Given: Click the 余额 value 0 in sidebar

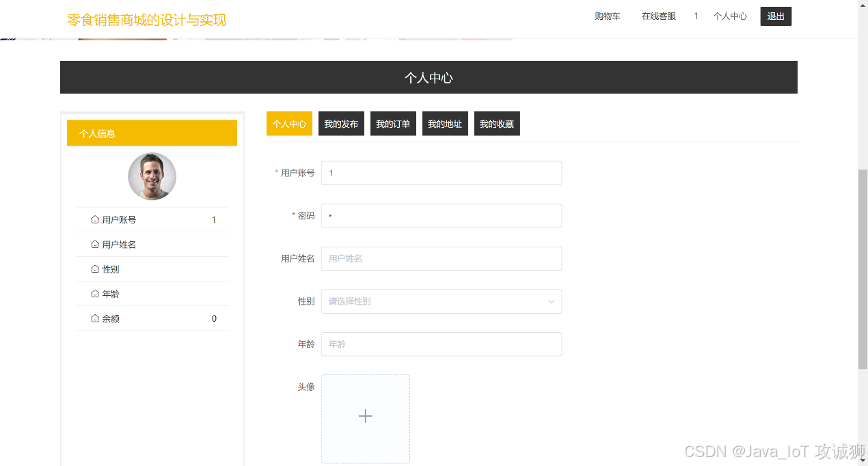Looking at the screenshot, I should tap(214, 318).
